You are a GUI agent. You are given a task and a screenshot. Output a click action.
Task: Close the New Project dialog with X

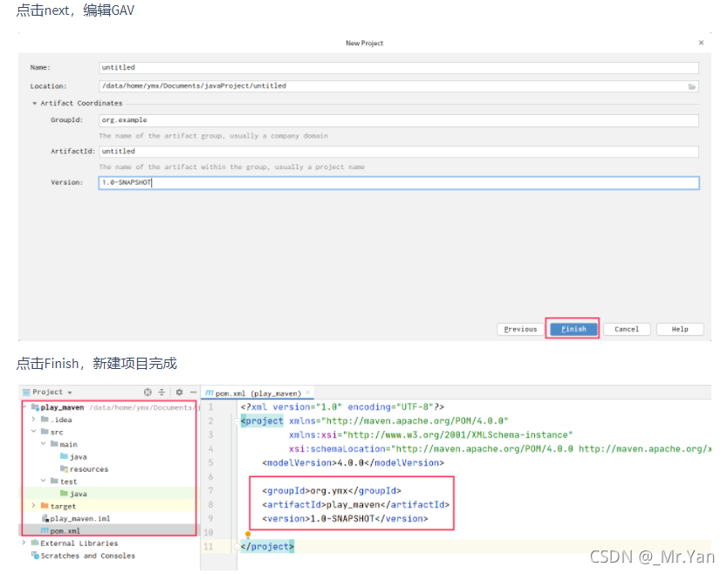pyautogui.click(x=701, y=43)
